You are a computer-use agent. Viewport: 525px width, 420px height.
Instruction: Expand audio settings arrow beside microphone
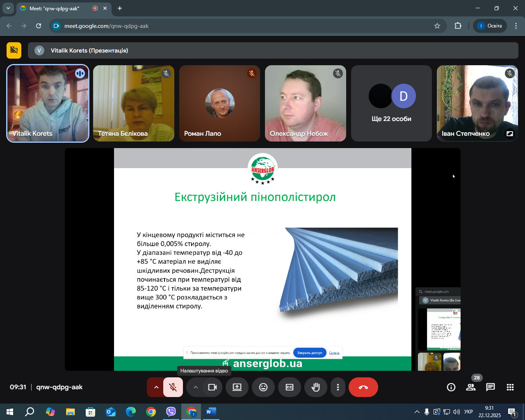[x=156, y=387]
